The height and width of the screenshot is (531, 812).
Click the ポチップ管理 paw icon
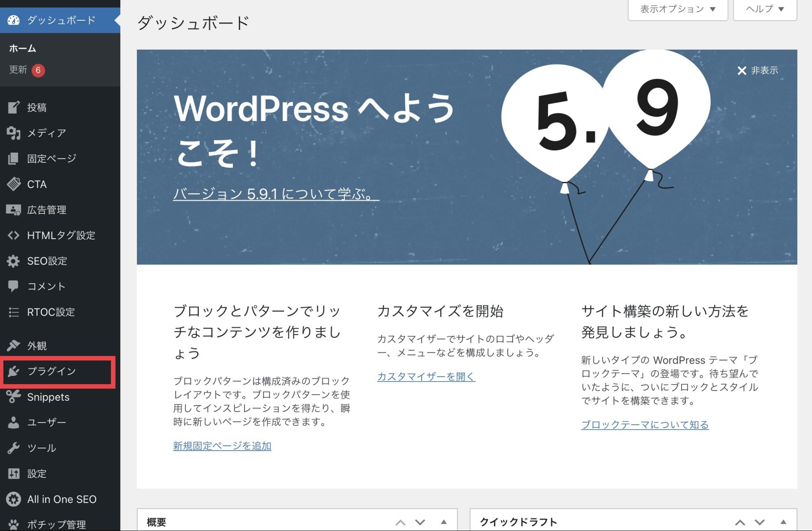(13, 524)
